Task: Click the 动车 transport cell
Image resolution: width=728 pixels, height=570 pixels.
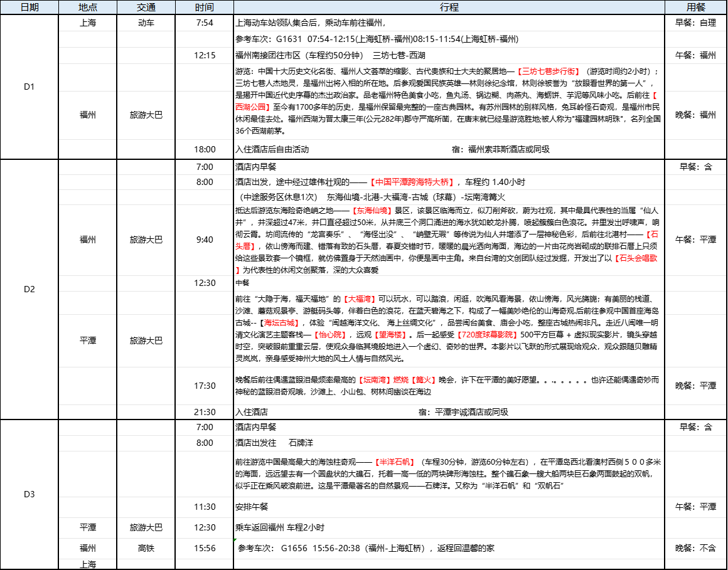Action: pos(146,23)
